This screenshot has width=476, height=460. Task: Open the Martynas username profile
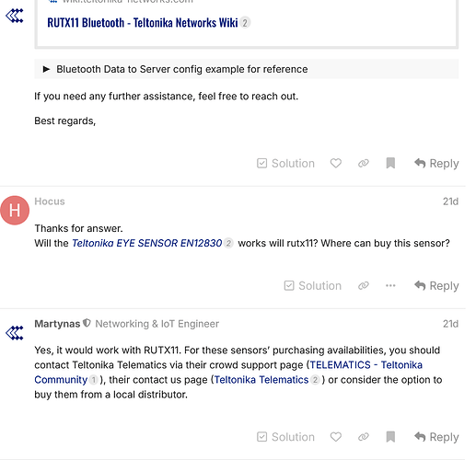(57, 324)
